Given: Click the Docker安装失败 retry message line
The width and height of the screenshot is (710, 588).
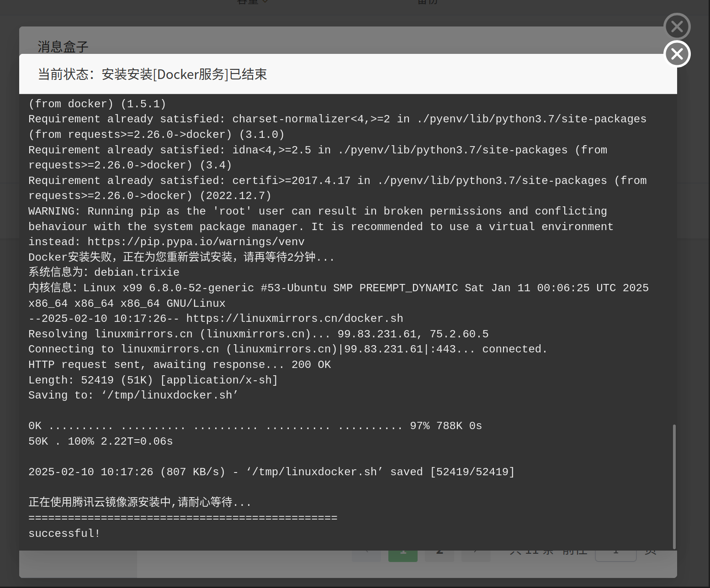Looking at the screenshot, I should [x=181, y=257].
